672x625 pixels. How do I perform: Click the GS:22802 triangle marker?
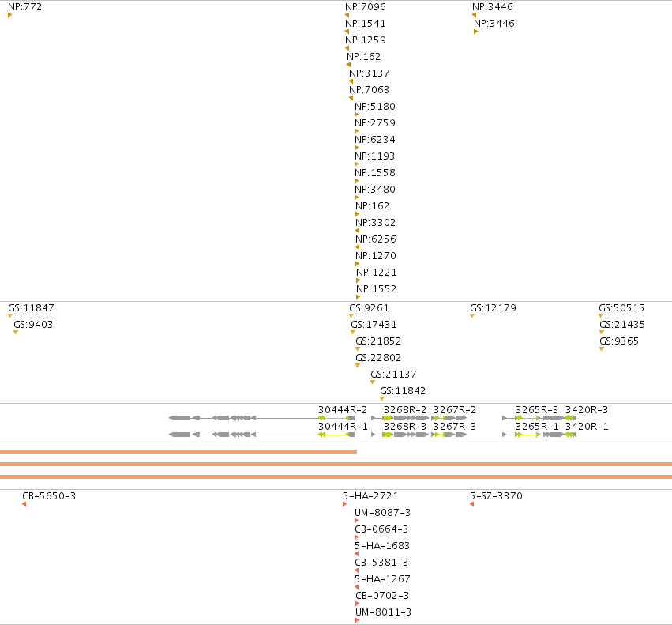click(358, 366)
